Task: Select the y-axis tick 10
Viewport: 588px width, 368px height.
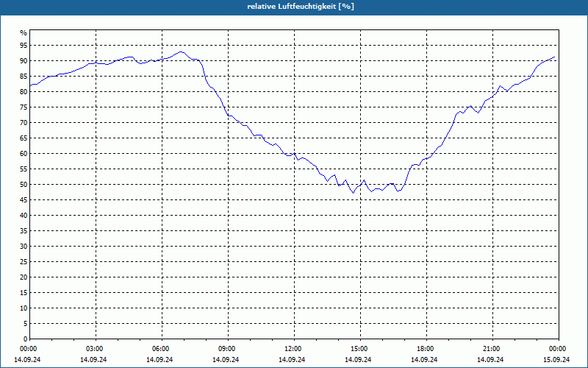Action: (24, 308)
